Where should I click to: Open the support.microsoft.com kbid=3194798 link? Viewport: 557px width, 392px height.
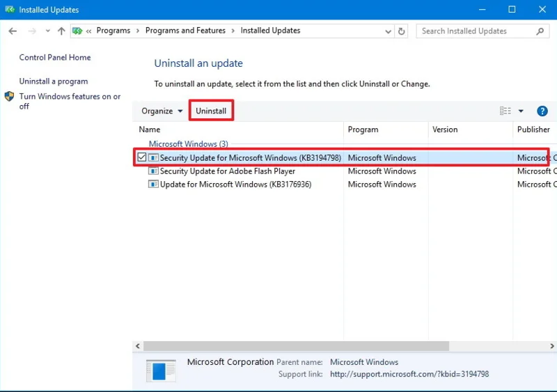click(x=409, y=374)
